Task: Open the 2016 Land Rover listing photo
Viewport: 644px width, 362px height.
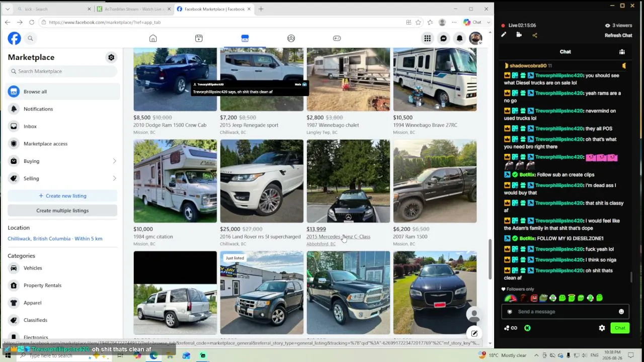Action: [262, 181]
